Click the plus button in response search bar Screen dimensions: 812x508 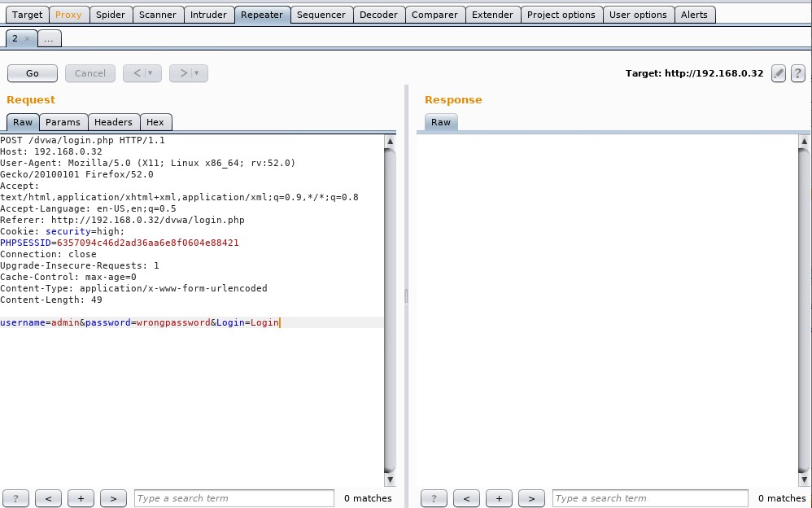pyautogui.click(x=499, y=498)
